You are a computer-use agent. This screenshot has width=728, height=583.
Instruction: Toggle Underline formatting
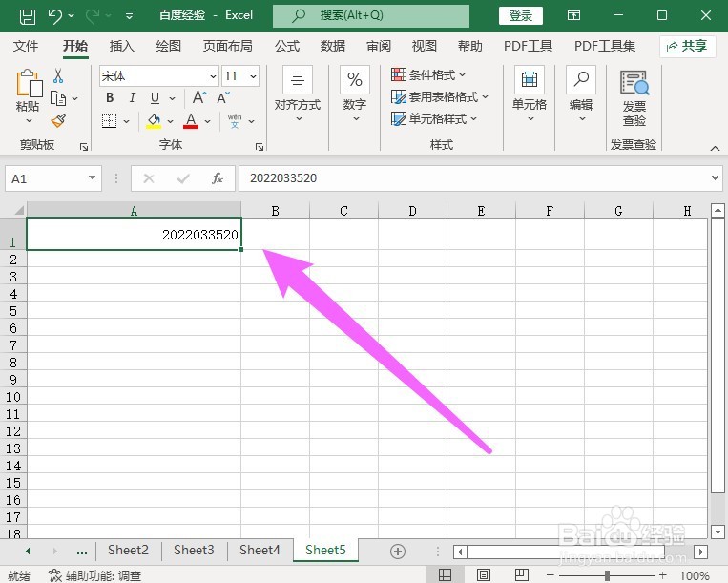[x=155, y=98]
